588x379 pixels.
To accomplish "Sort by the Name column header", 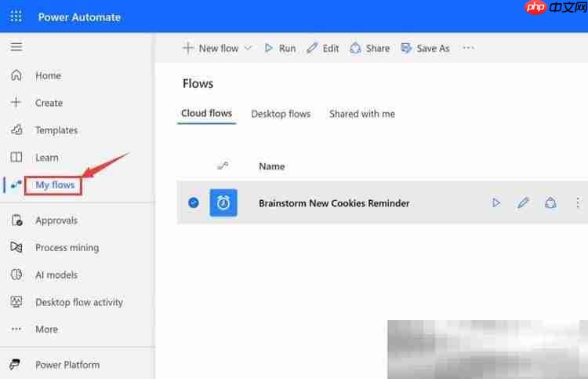I will point(272,166).
